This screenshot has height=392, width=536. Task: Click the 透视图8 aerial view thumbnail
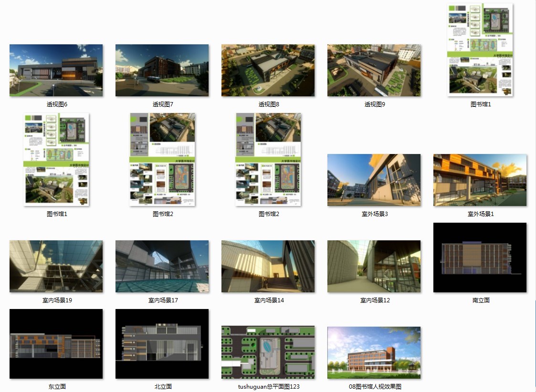click(x=268, y=70)
